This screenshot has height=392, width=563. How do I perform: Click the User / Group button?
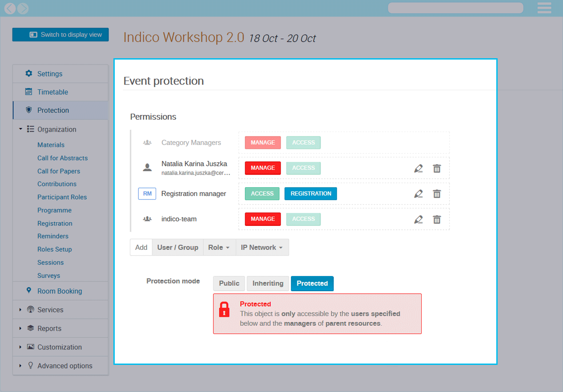pyautogui.click(x=177, y=248)
